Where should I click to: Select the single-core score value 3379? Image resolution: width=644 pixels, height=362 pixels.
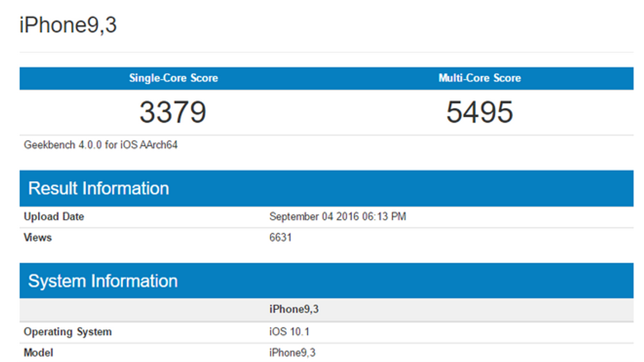tap(173, 112)
